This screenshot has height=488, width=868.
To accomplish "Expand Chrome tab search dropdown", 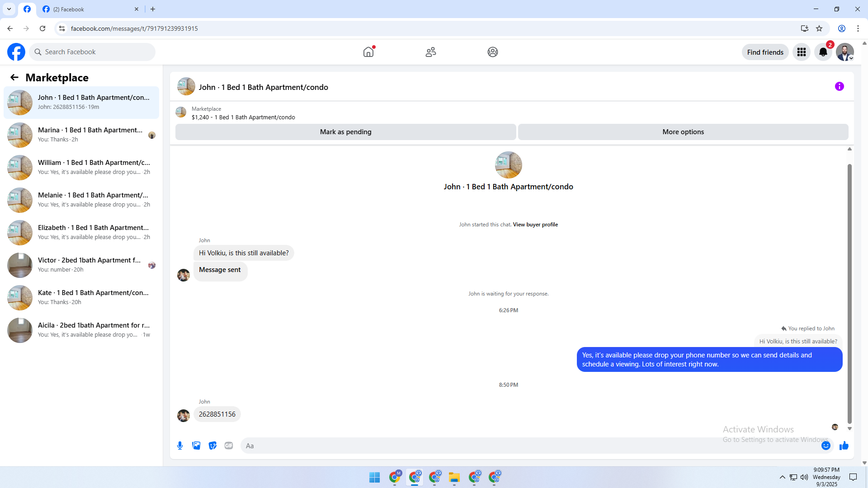I will click(9, 9).
